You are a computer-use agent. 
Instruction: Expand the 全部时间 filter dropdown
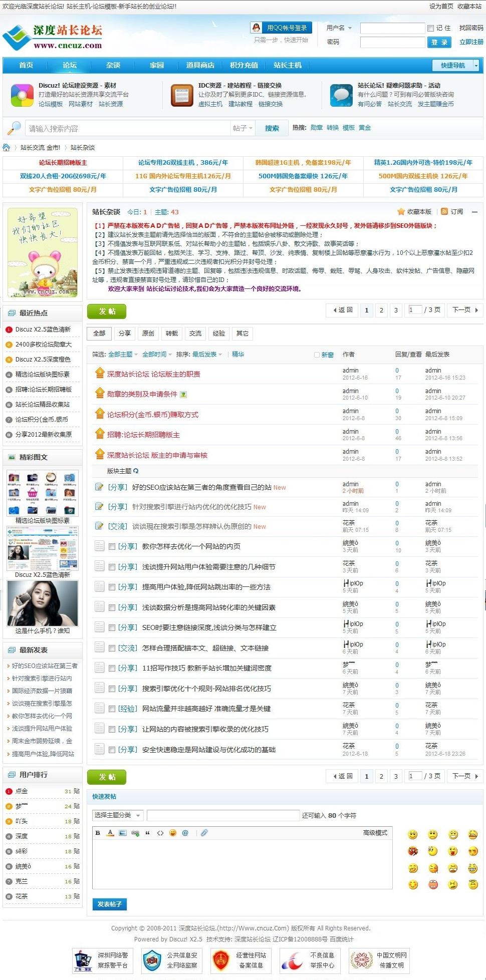coord(157,354)
